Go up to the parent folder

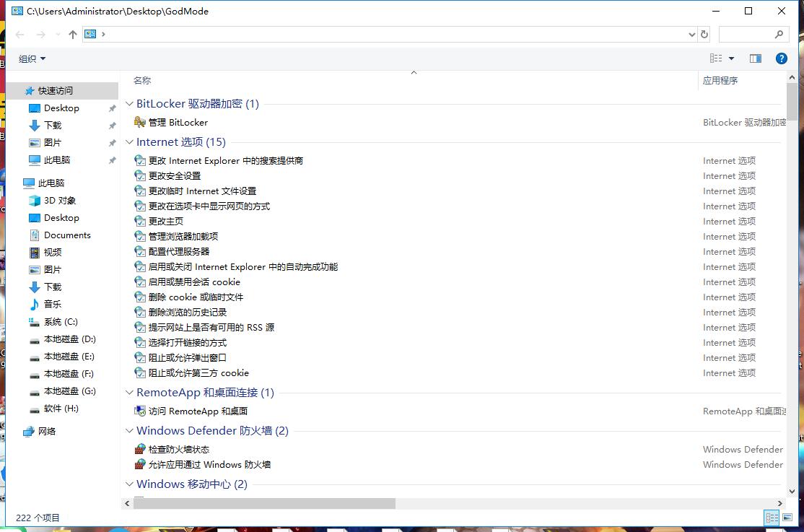73,34
